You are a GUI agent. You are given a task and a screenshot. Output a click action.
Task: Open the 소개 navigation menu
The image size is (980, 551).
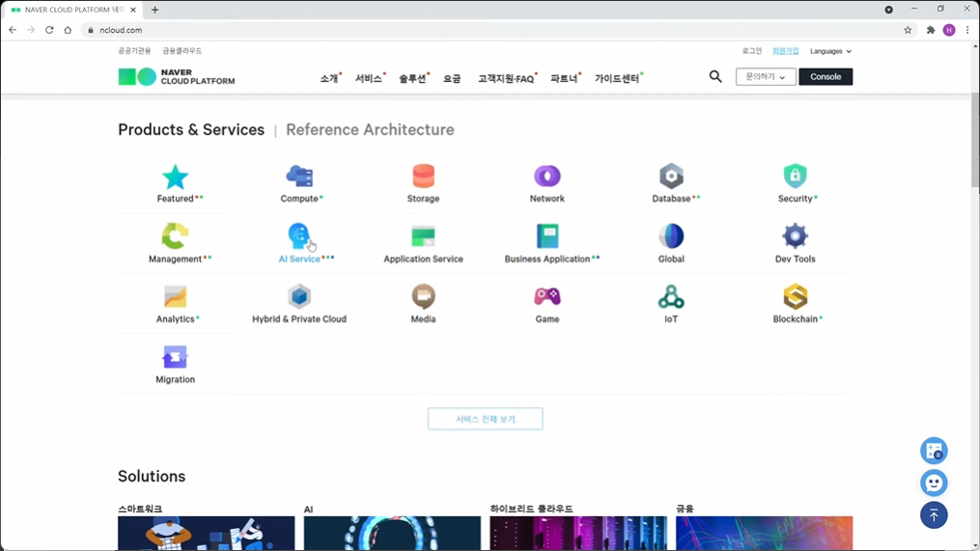[329, 79]
